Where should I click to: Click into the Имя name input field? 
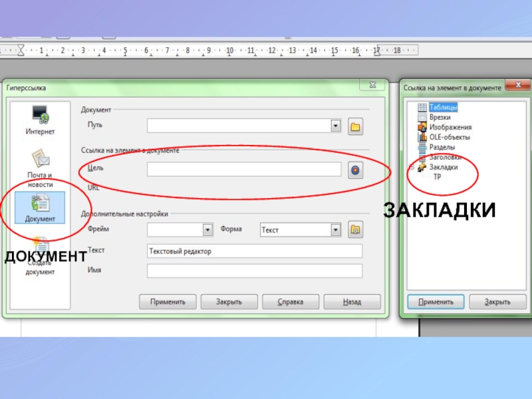(255, 271)
